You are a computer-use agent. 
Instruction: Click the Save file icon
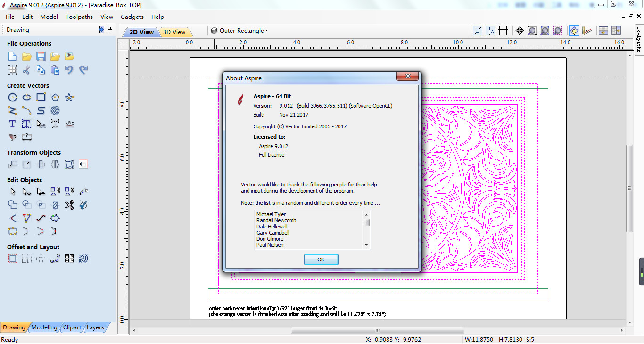tap(41, 57)
